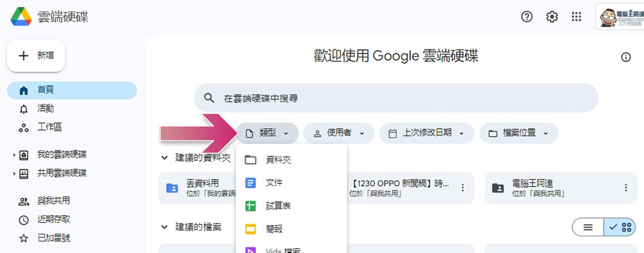The width and height of the screenshot is (644, 253).
Task: Open the Google apps grid launcher
Action: [x=576, y=17]
